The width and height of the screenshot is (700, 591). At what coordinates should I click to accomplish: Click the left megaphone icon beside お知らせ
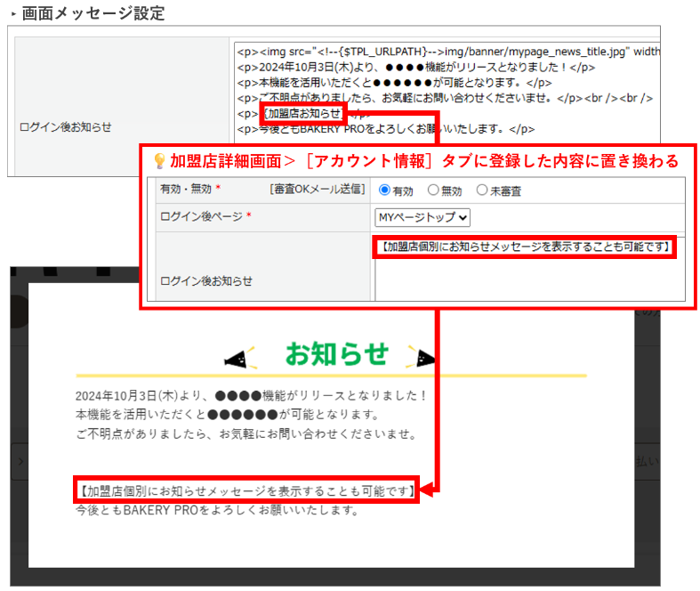coord(239,358)
